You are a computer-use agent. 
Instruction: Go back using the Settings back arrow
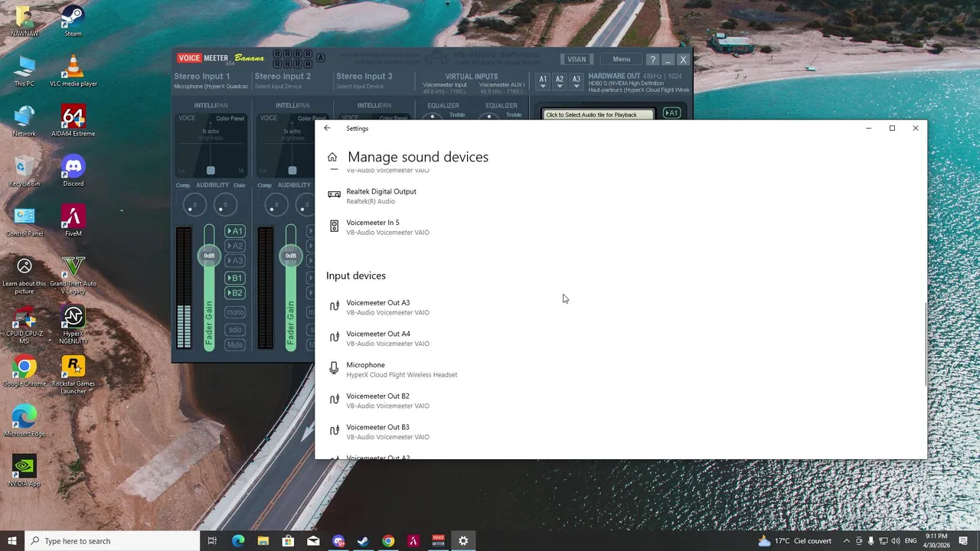click(327, 129)
